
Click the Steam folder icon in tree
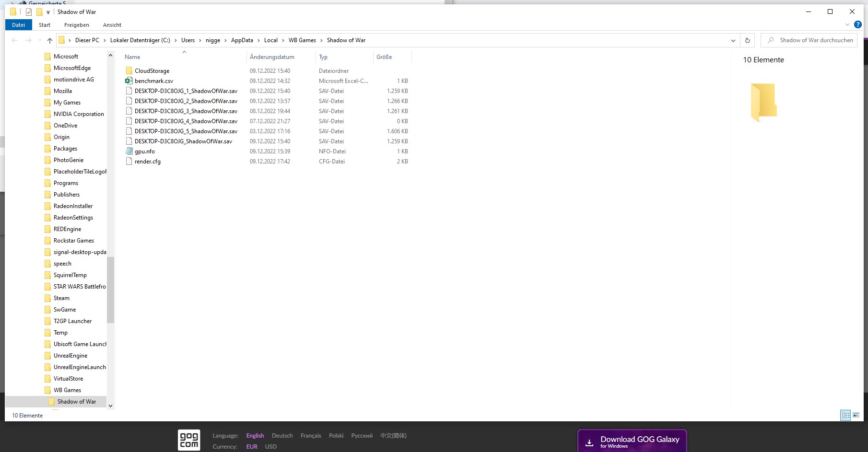47,298
